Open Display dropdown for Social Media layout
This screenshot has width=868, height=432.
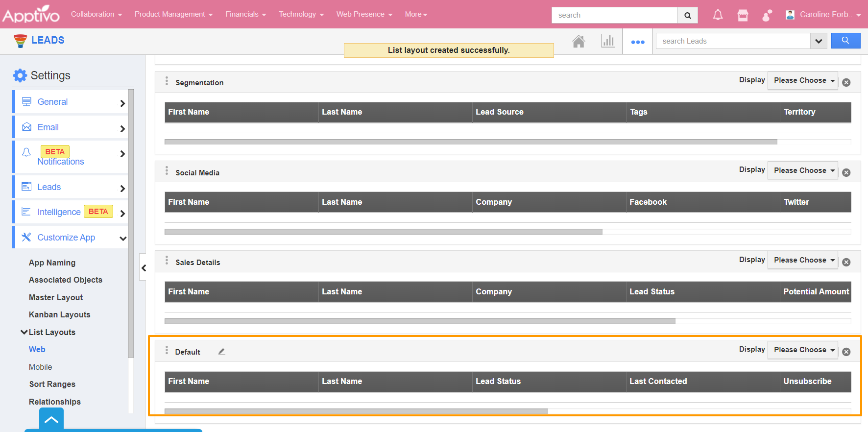[x=803, y=170]
